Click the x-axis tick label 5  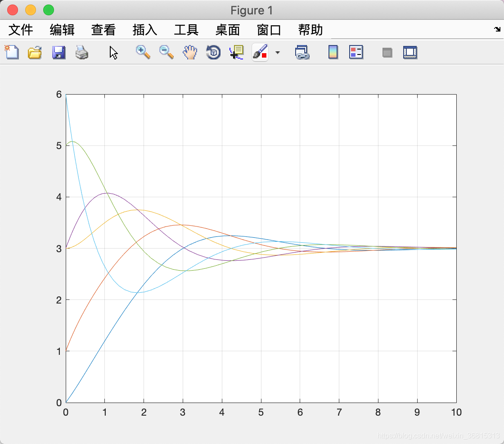coord(261,412)
